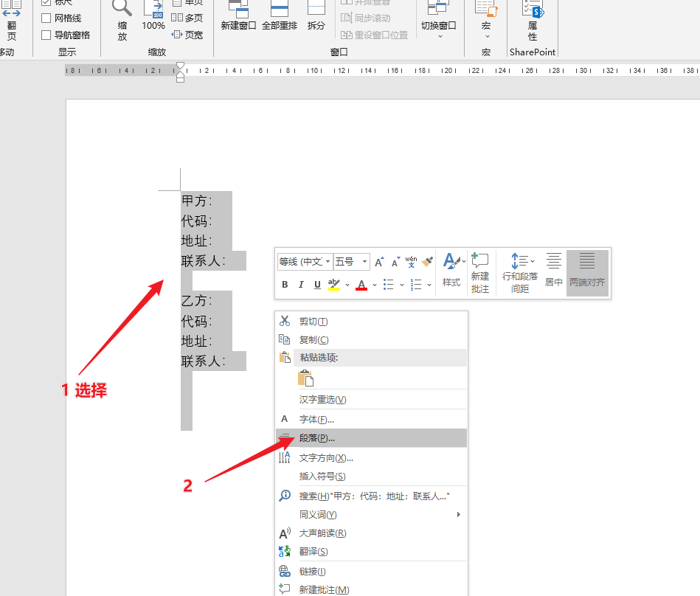Select Copy from context menu

coord(372,340)
